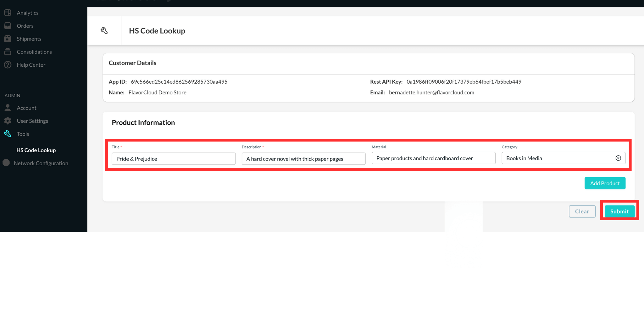Click the Network Configuration circle icon
This screenshot has width=644, height=326.
6,163
